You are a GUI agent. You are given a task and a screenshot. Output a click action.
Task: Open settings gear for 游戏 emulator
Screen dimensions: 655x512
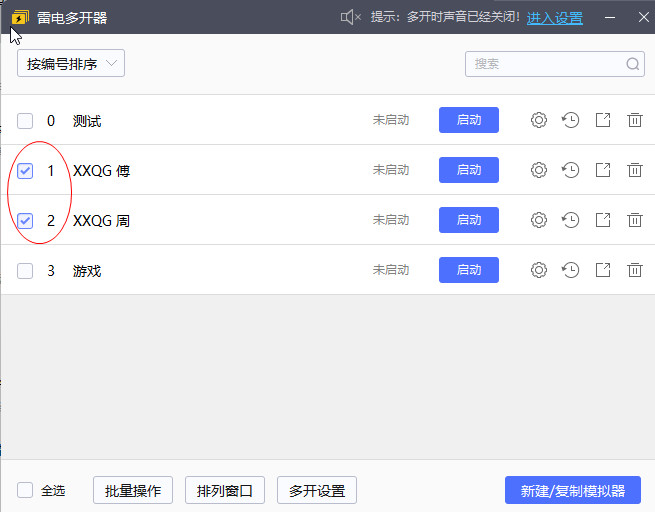click(x=539, y=270)
